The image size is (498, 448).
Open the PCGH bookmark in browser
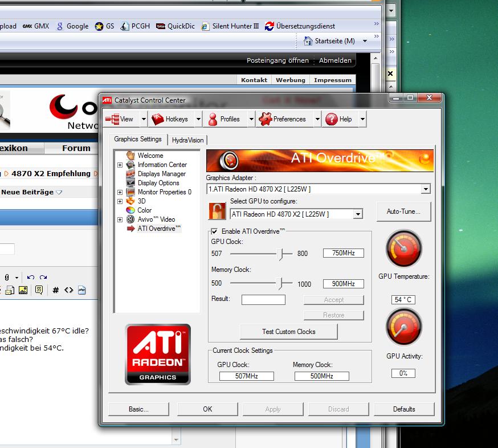pos(135,26)
